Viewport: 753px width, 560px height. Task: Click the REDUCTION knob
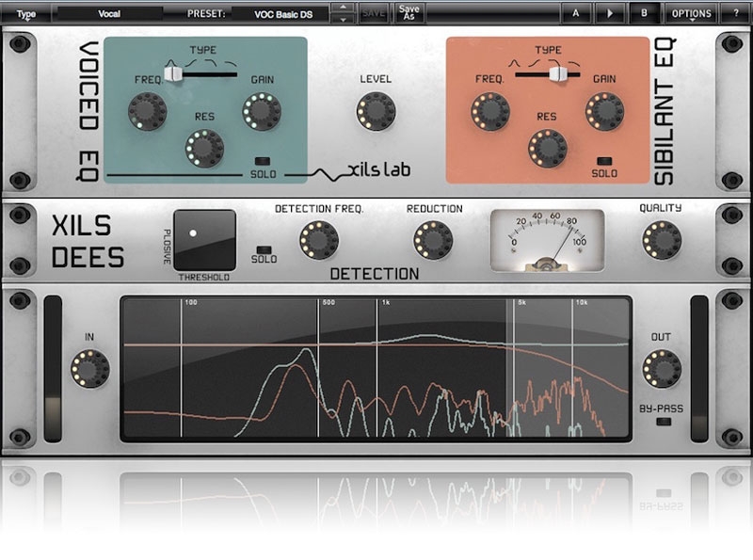(432, 242)
